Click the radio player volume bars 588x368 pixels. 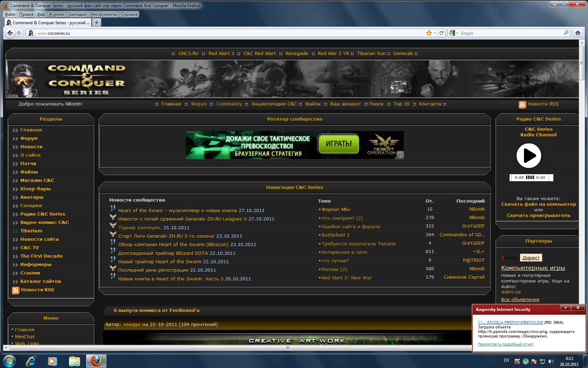530,177
